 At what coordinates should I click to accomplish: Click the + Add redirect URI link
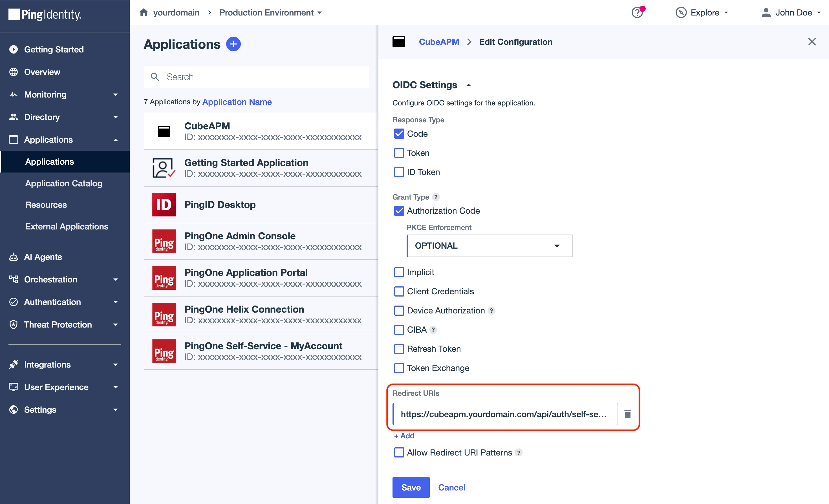click(404, 436)
